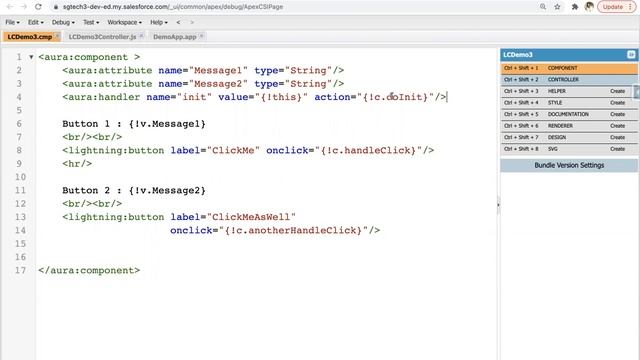Click the STYLE bundle row
Screen dimensions: 640x360
[x=569, y=102]
